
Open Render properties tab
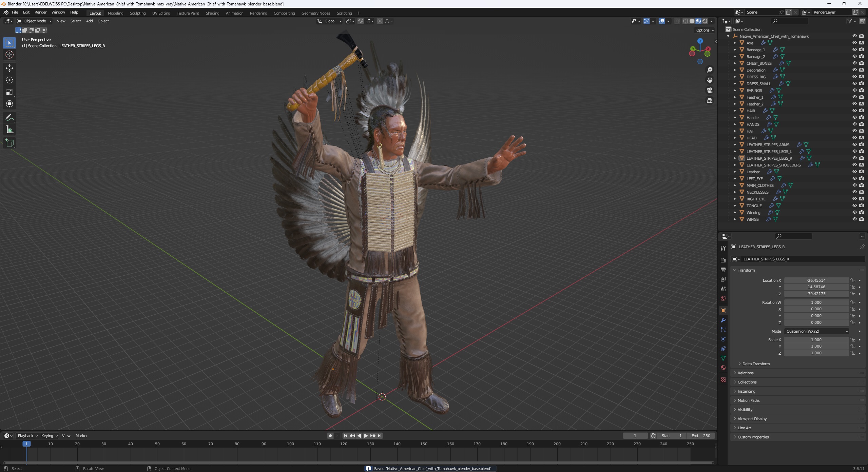tap(723, 260)
